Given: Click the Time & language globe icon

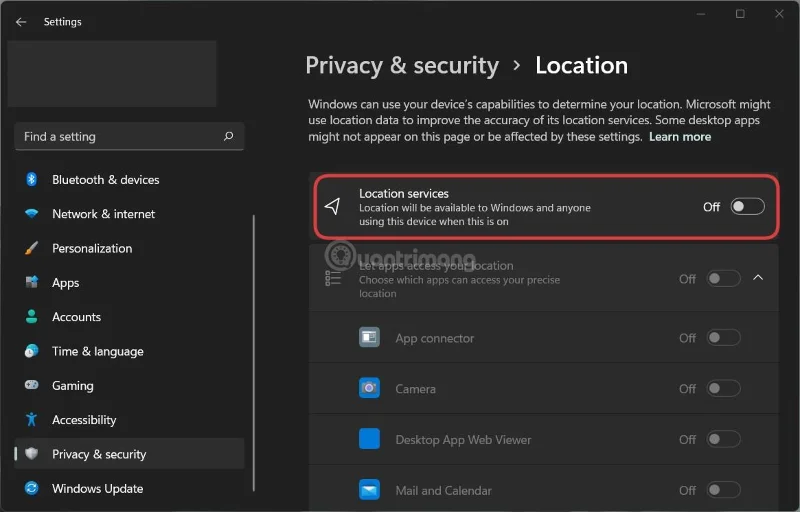Looking at the screenshot, I should pyautogui.click(x=31, y=351).
